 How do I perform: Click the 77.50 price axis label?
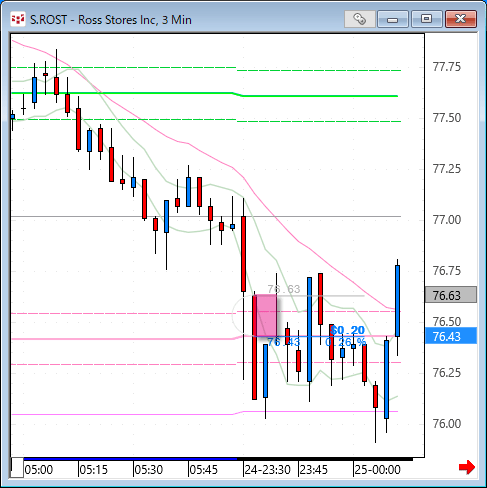[x=447, y=118]
